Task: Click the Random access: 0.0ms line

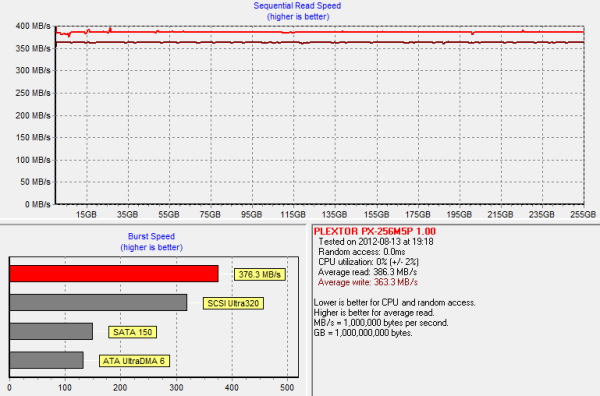Action: 362,252
